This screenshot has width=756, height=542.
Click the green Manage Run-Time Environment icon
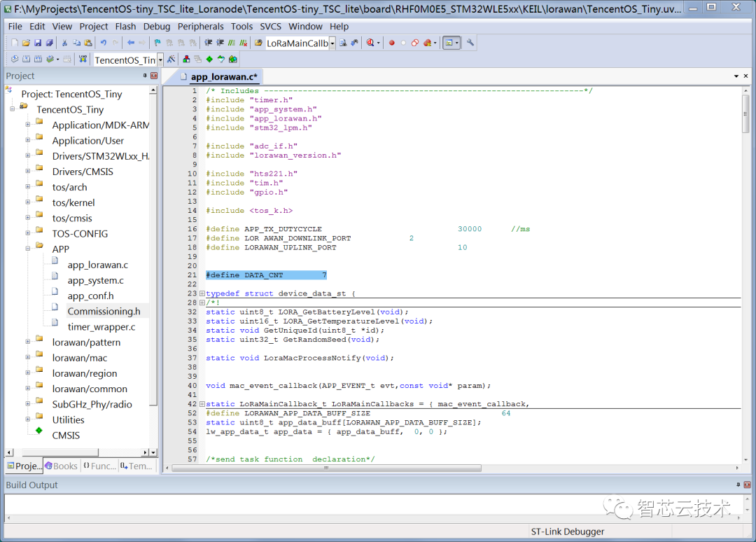pos(209,60)
